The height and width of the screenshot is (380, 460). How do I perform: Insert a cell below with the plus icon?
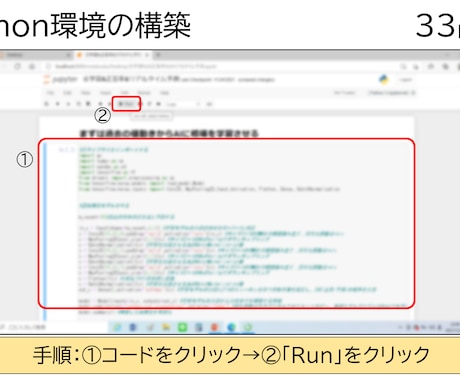point(57,104)
